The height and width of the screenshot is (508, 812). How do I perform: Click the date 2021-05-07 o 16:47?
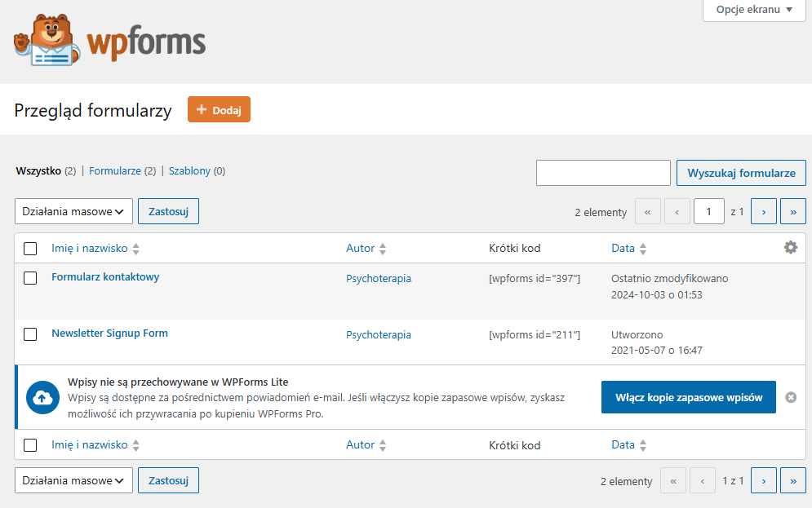pos(657,351)
